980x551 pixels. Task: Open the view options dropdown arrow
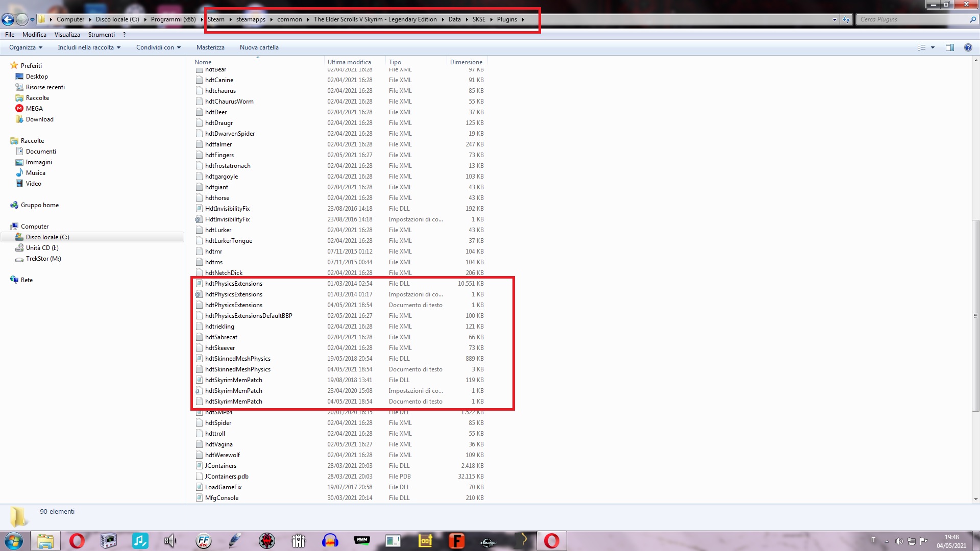(933, 47)
